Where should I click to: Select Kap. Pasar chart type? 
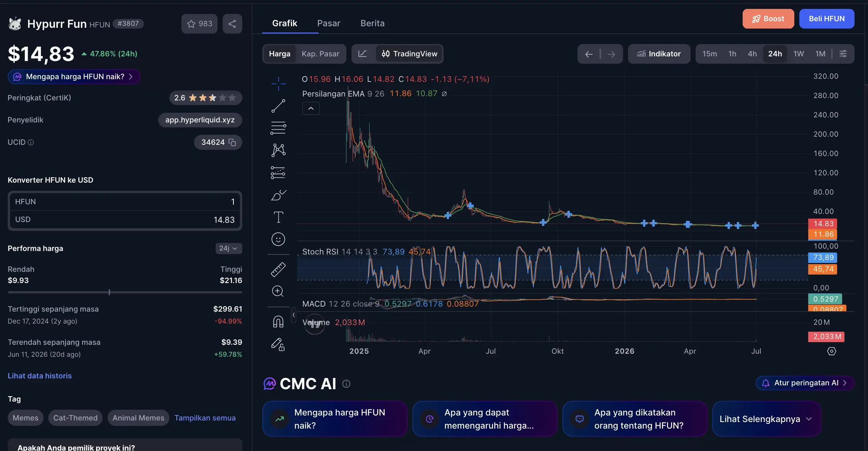320,54
